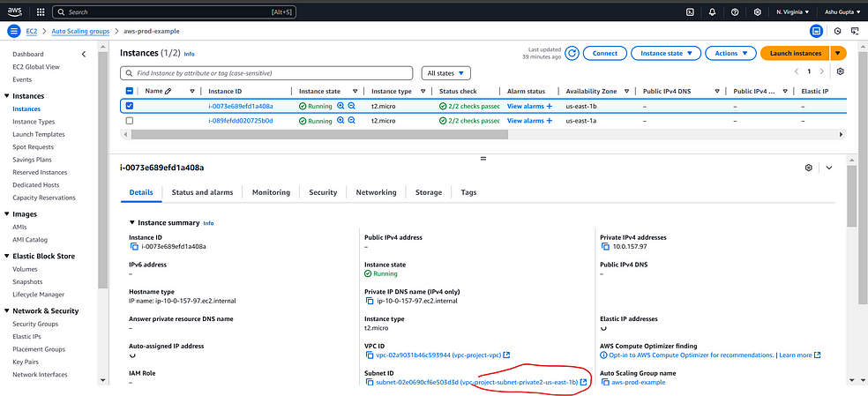The image size is (868, 396).
Task: Open the N. Virginia region selector
Action: pos(793,11)
